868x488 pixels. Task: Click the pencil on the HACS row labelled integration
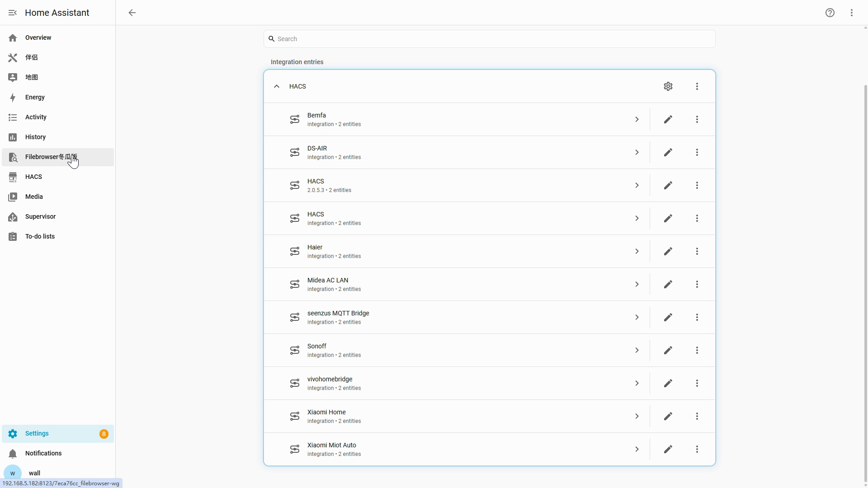(x=668, y=218)
